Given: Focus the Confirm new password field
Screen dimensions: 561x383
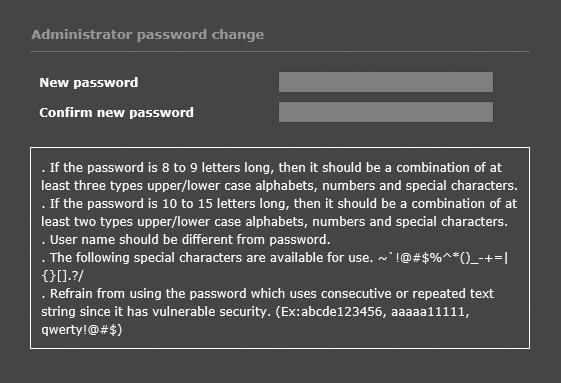Looking at the screenshot, I should click(x=386, y=112).
